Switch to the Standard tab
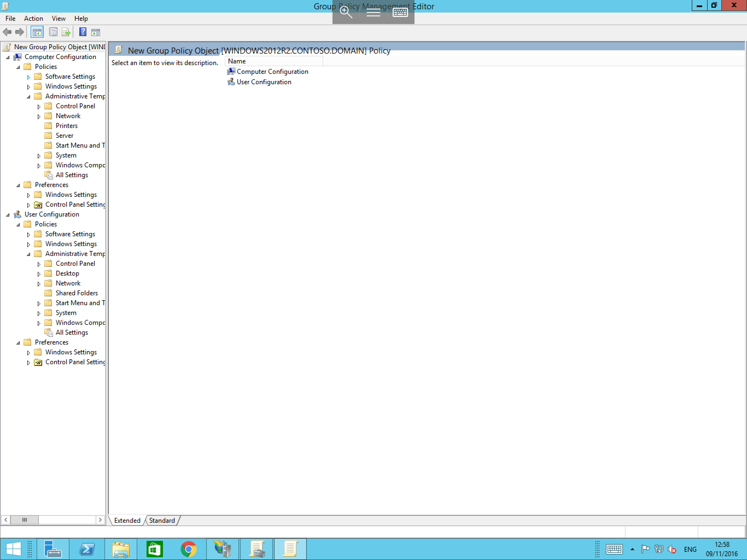This screenshot has height=560, width=747. [x=162, y=520]
